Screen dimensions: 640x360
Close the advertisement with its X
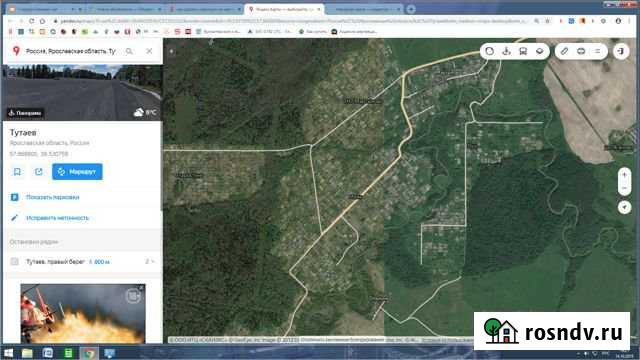pyautogui.click(x=141, y=288)
